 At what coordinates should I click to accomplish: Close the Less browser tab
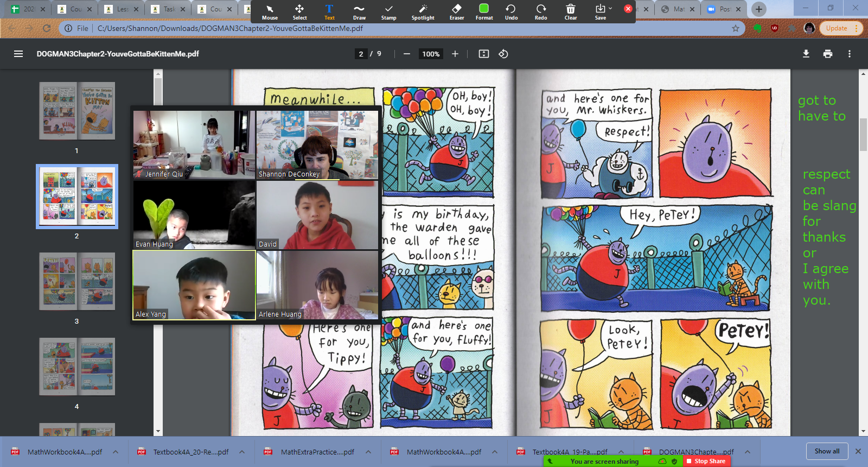click(x=136, y=9)
